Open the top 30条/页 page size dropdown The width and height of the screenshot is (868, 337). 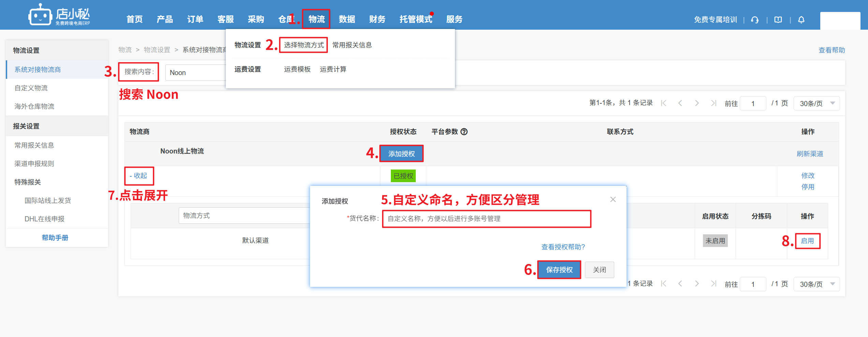(x=816, y=103)
